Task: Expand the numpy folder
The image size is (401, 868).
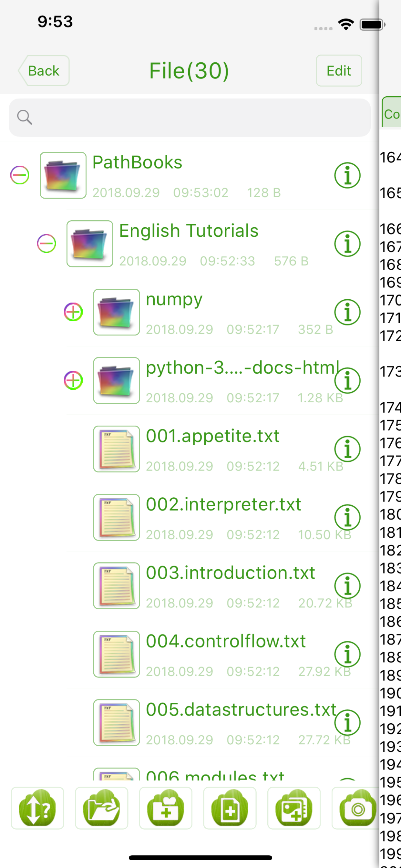Action: tap(73, 312)
